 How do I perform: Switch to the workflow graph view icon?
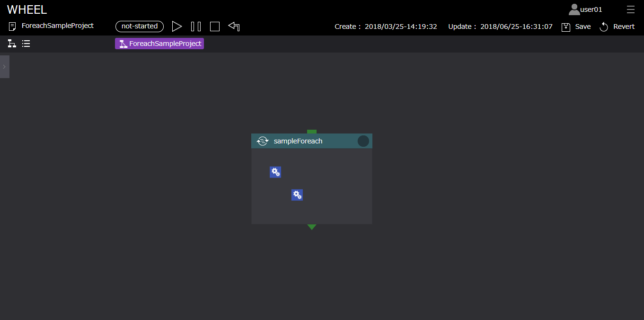[12, 44]
